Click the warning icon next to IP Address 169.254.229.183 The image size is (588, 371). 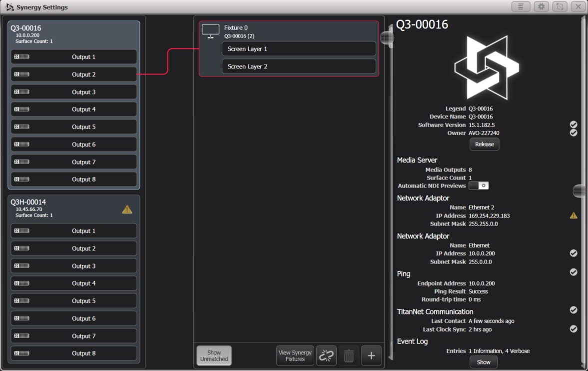[x=574, y=215]
